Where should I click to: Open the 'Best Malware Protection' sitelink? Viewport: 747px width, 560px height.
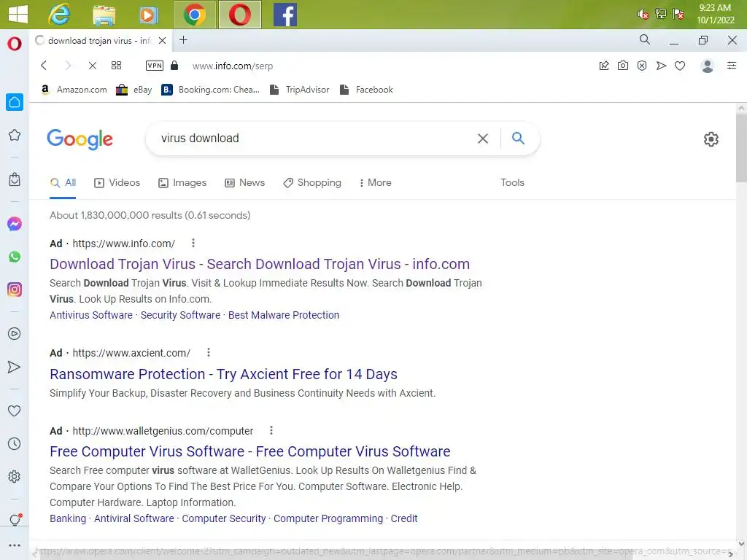tap(284, 315)
